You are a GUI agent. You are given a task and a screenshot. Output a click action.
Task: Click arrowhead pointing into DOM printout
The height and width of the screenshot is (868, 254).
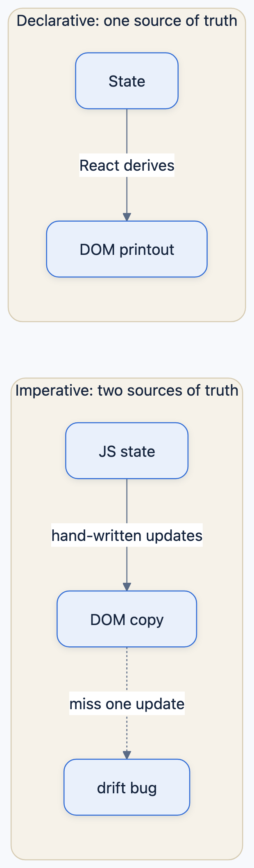(x=127, y=217)
